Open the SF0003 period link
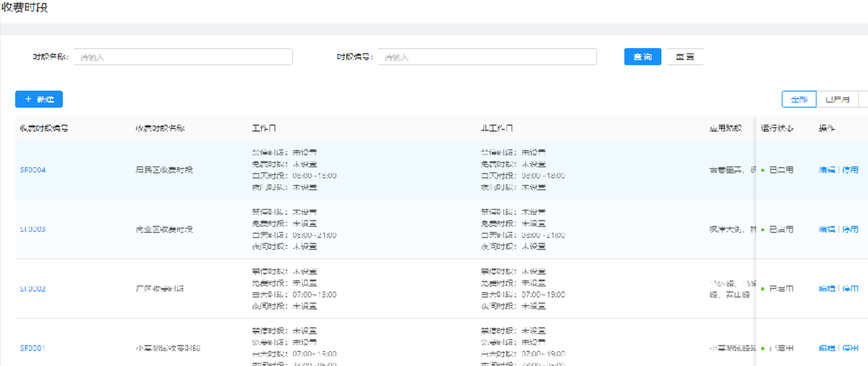868x366 pixels. (33, 229)
